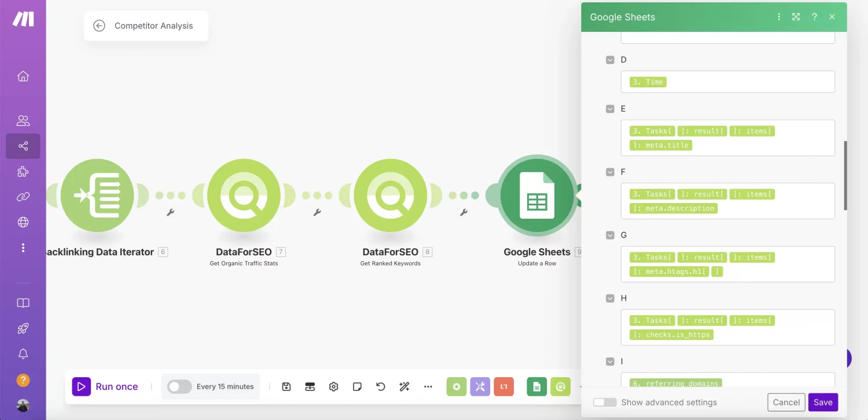This screenshot has width=868, height=420.
Task: Open the orange Help question icon
Action: (x=23, y=380)
